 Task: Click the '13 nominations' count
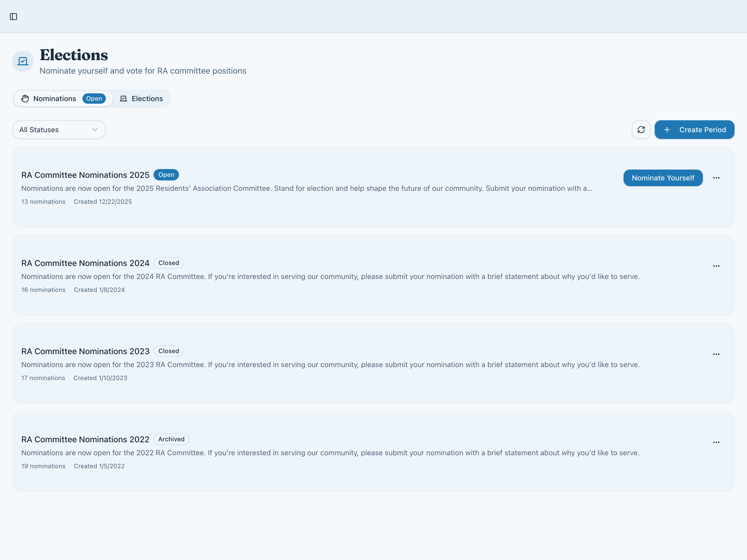click(43, 201)
